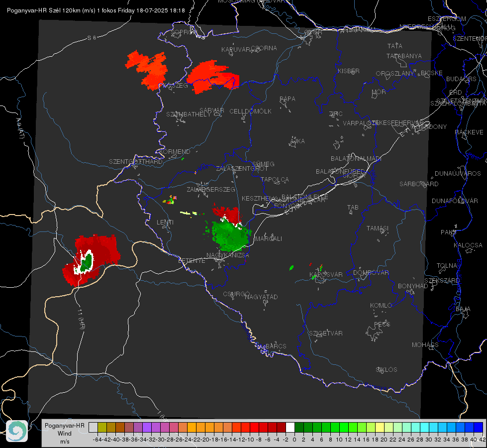
Task: Click the BALATONALMÁDI label
Action: click(x=356, y=158)
